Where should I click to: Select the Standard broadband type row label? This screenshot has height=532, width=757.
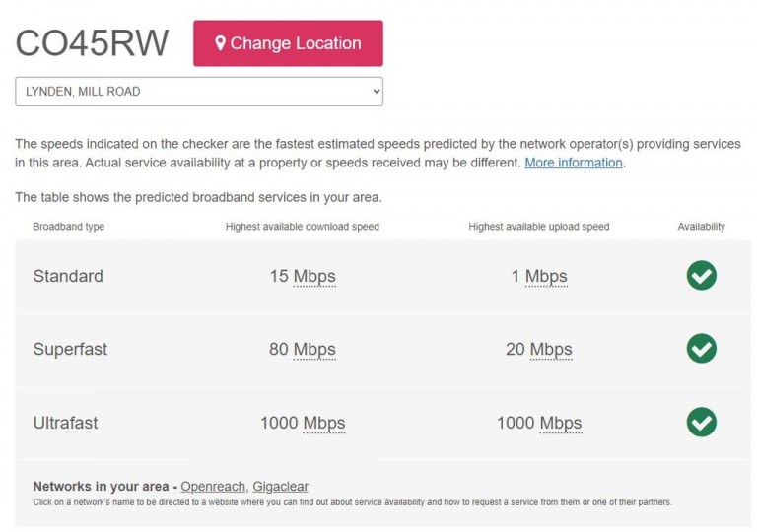point(68,276)
